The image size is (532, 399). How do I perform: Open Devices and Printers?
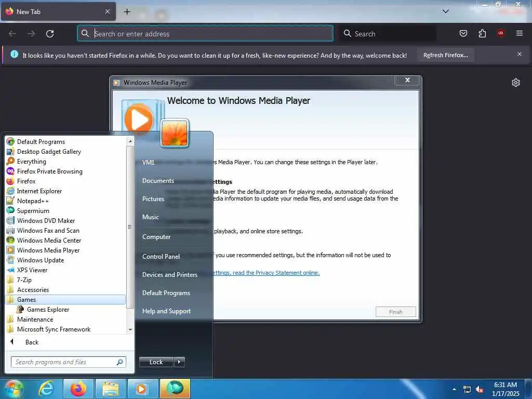pyautogui.click(x=170, y=274)
